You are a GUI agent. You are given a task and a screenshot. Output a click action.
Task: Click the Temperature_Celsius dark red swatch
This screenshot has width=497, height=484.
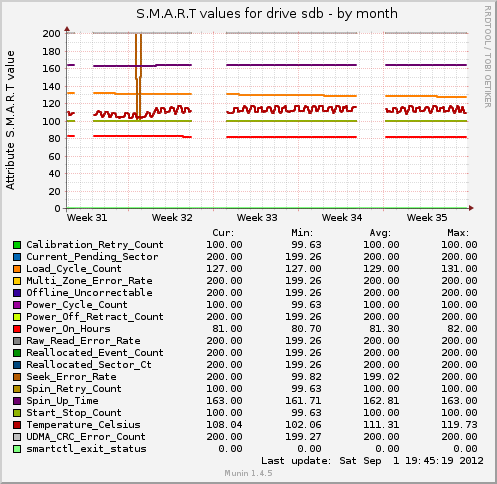pyautogui.click(x=17, y=425)
